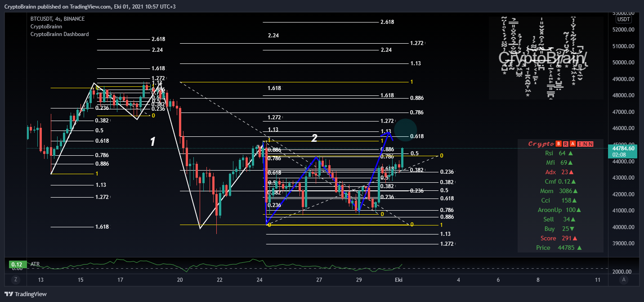This screenshot has width=644, height=302.
Task: Click the Eki month label on time axis
Action: (398, 280)
